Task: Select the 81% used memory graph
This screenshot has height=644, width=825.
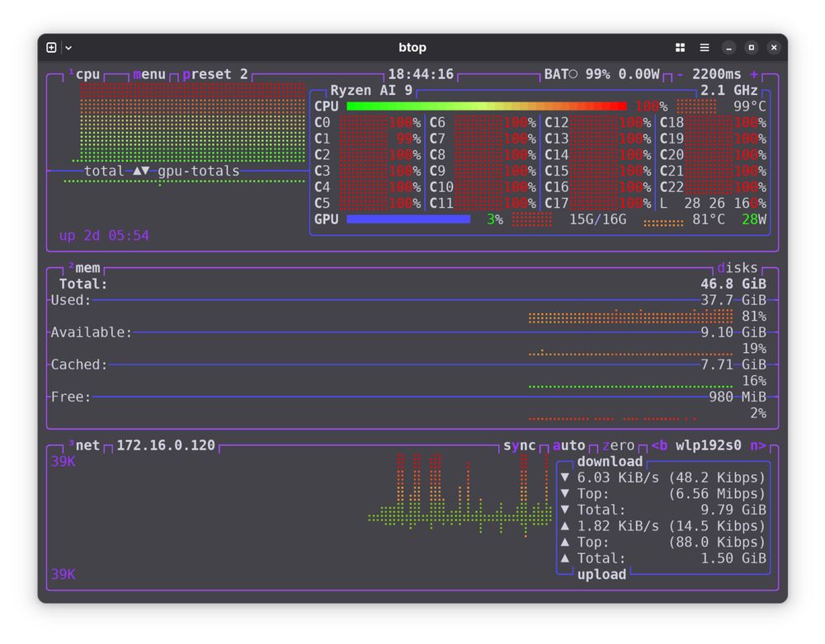Action: (630, 317)
